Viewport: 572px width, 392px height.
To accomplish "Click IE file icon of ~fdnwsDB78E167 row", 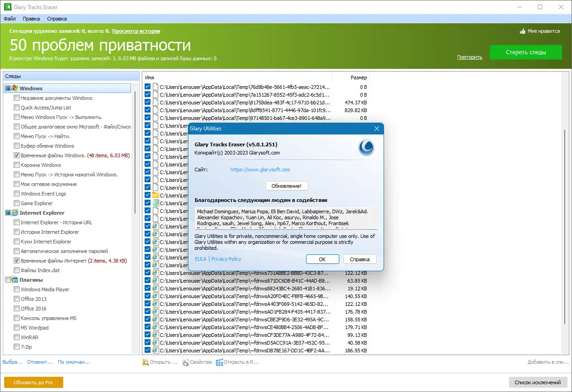I will click(155, 350).
